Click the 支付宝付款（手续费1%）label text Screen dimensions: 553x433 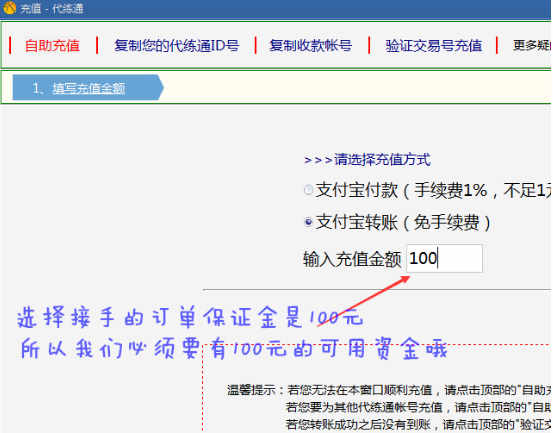coord(434,190)
